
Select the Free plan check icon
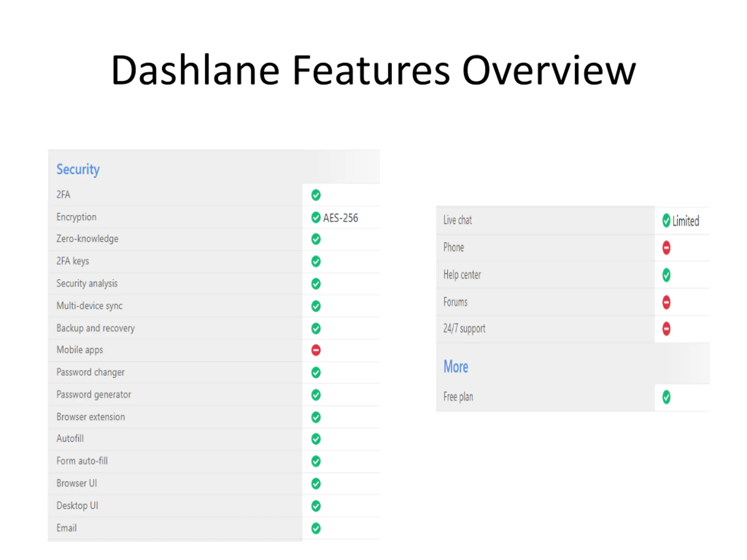[666, 397]
